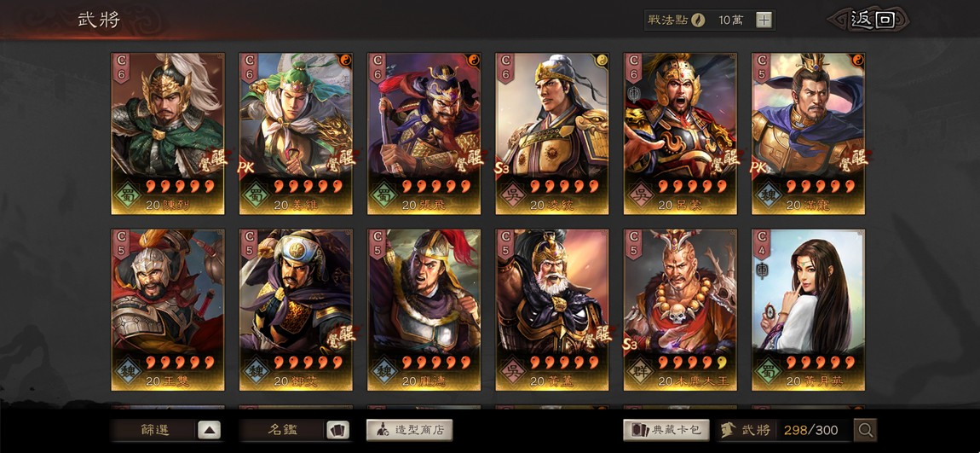Tap the 戰法點 feather icon
Screen dimensions: 980x453
[x=698, y=20]
